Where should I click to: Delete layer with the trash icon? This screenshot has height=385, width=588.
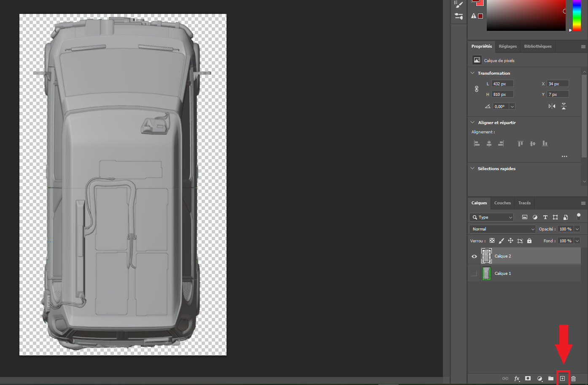(x=573, y=379)
